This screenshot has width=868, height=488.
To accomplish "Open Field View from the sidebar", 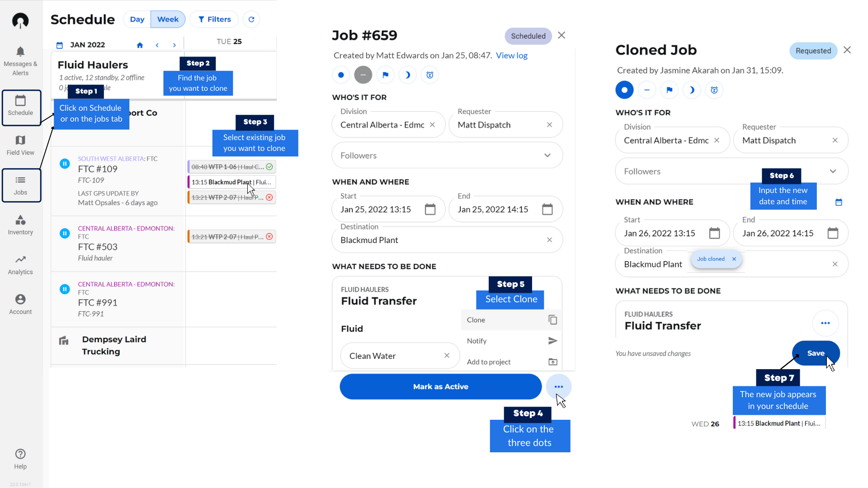I will tap(20, 145).
